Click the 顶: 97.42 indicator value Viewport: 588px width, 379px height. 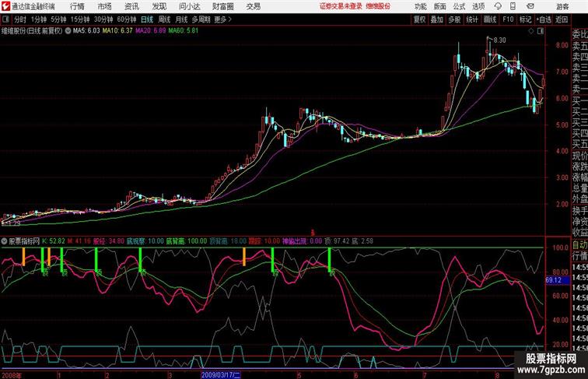pos(337,241)
